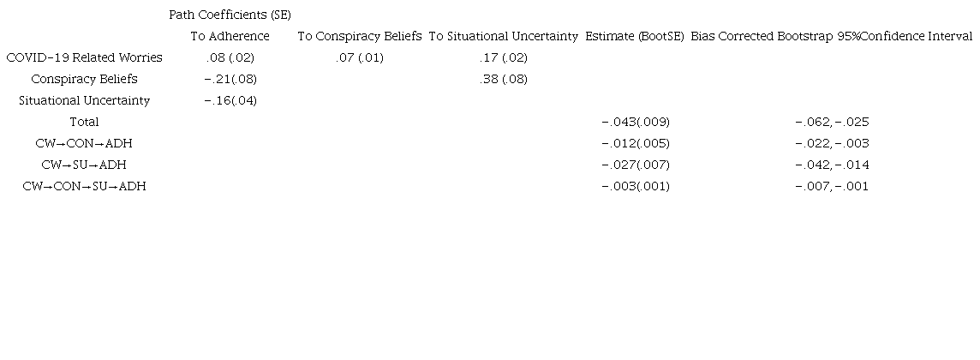Select the 'Total' row label
The image size is (980, 360).
coord(84,123)
